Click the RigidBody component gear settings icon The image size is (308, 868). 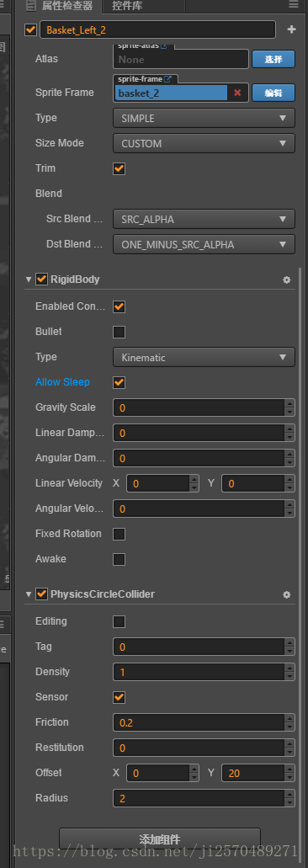point(286,280)
